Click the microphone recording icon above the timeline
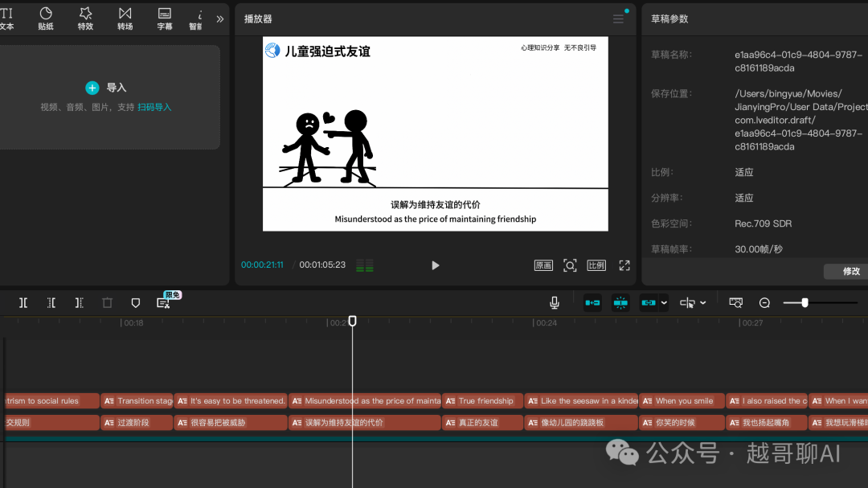Screen dimensions: 868x488 [554, 302]
